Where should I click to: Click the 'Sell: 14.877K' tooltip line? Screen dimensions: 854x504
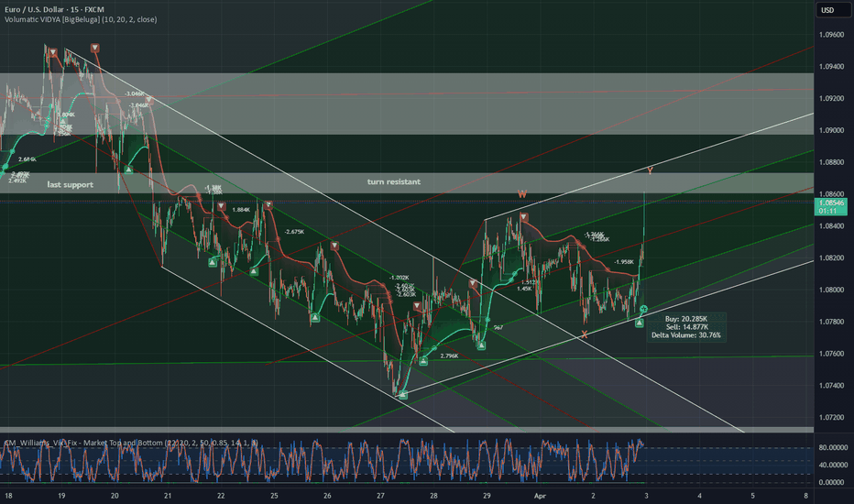pos(686,327)
